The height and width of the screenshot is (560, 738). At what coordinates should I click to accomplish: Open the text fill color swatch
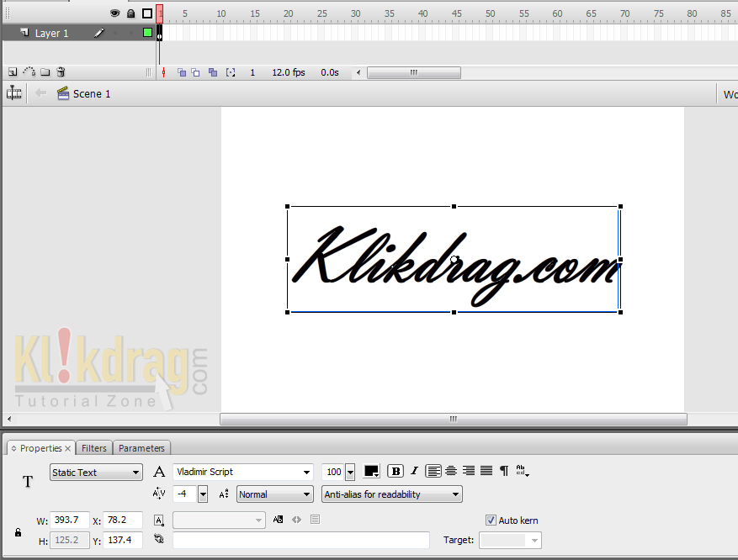click(x=371, y=471)
